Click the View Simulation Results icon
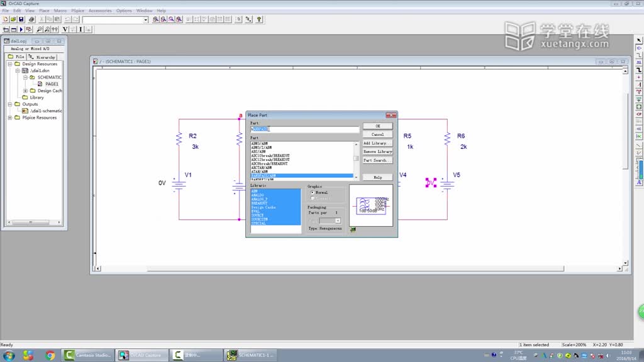Viewport: 644px width, 362px height. [29, 29]
